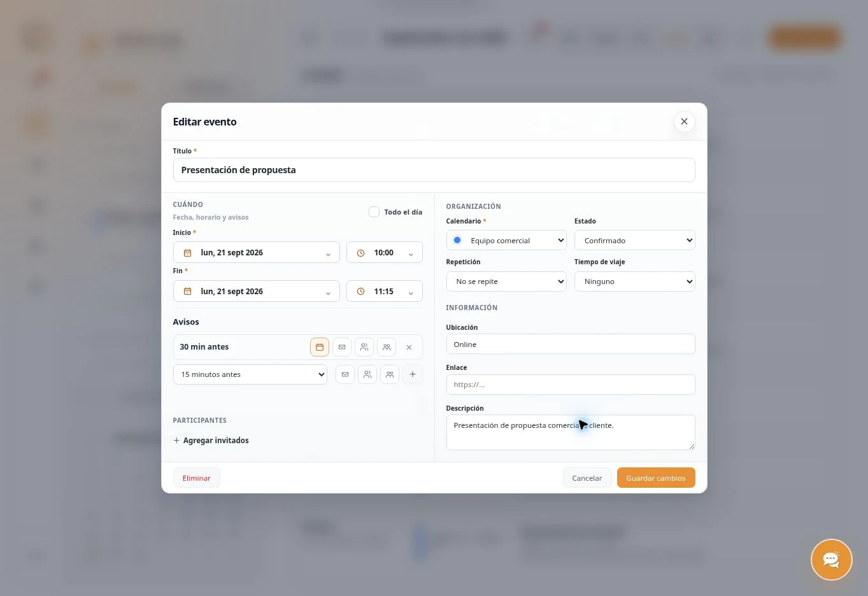Open the floating chat support bubble
Screen dimensions: 868x596
tap(831, 560)
